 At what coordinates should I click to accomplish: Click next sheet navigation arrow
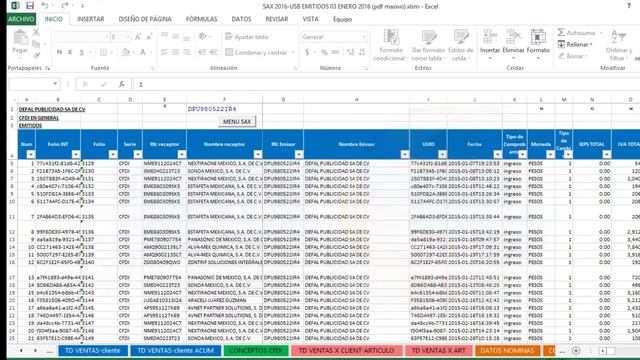(x=35, y=351)
